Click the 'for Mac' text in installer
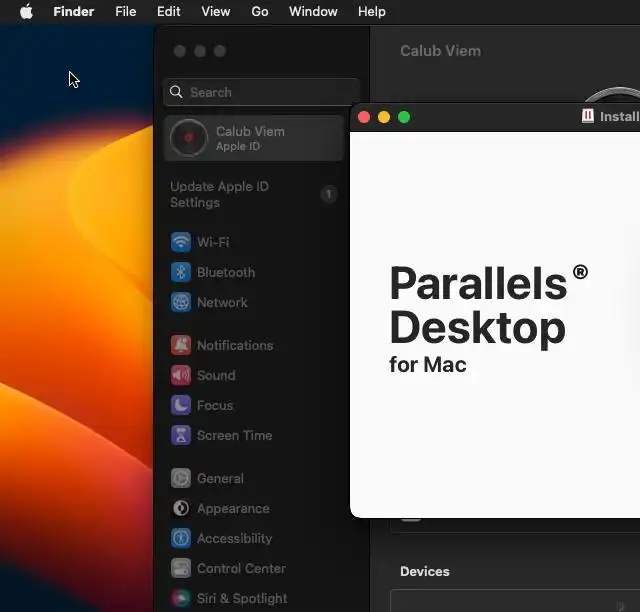The height and width of the screenshot is (612, 640). (428, 364)
